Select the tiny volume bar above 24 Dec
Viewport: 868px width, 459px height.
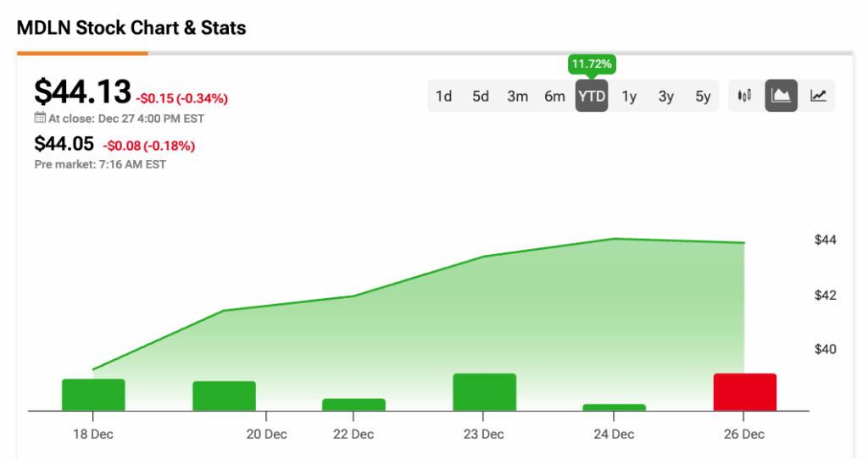pyautogui.click(x=615, y=407)
